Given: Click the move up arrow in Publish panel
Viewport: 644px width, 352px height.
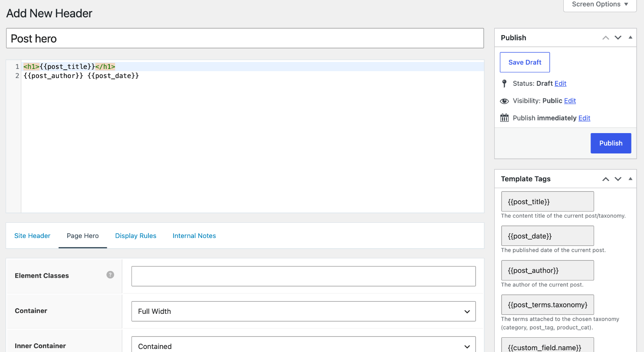Looking at the screenshot, I should tap(606, 38).
